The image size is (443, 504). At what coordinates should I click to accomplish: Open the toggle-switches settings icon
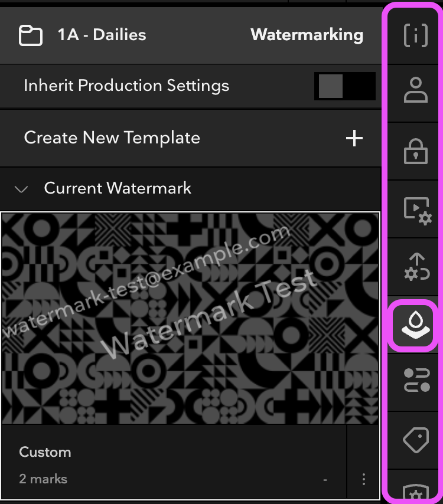[x=415, y=381]
